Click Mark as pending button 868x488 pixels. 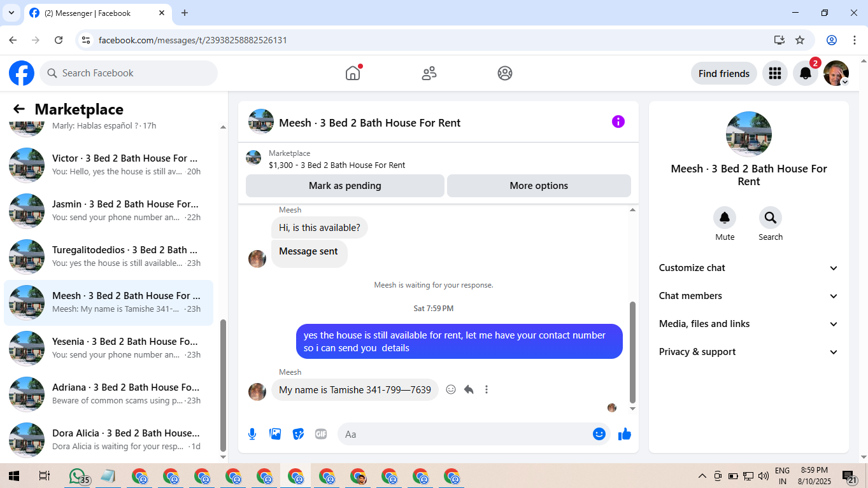[345, 186]
